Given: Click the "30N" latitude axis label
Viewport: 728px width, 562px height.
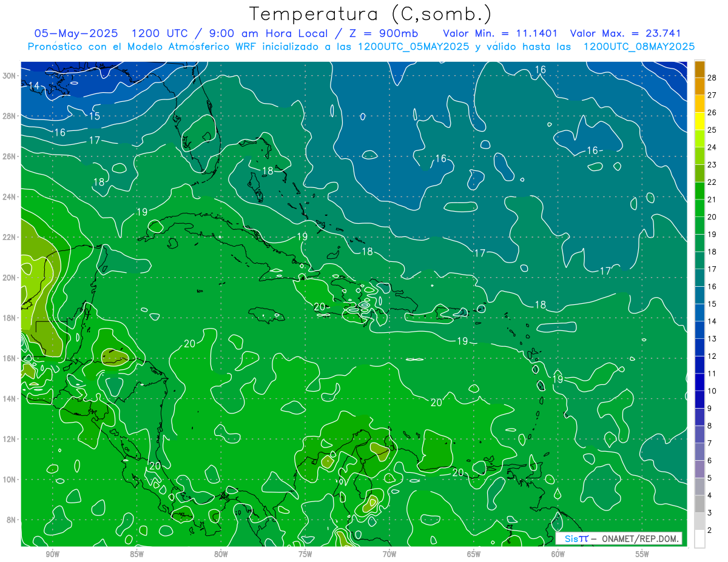Looking at the screenshot, I should click(10, 75).
